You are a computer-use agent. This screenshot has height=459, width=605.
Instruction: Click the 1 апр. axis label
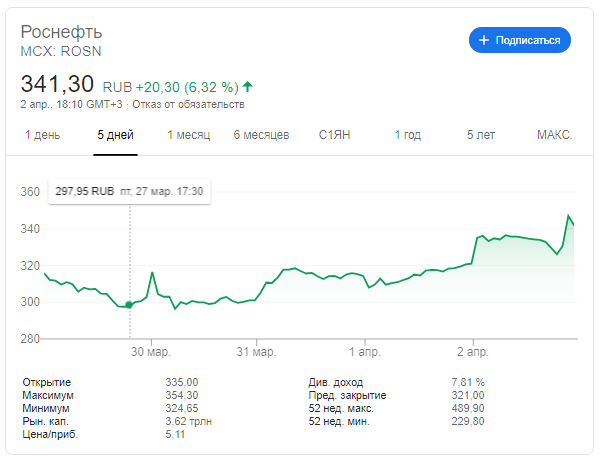pyautogui.click(x=365, y=352)
